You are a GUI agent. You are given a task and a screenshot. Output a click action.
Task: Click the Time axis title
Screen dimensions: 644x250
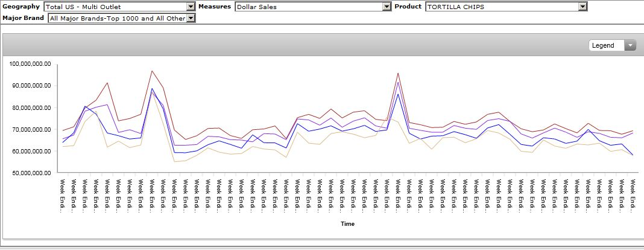pos(347,224)
